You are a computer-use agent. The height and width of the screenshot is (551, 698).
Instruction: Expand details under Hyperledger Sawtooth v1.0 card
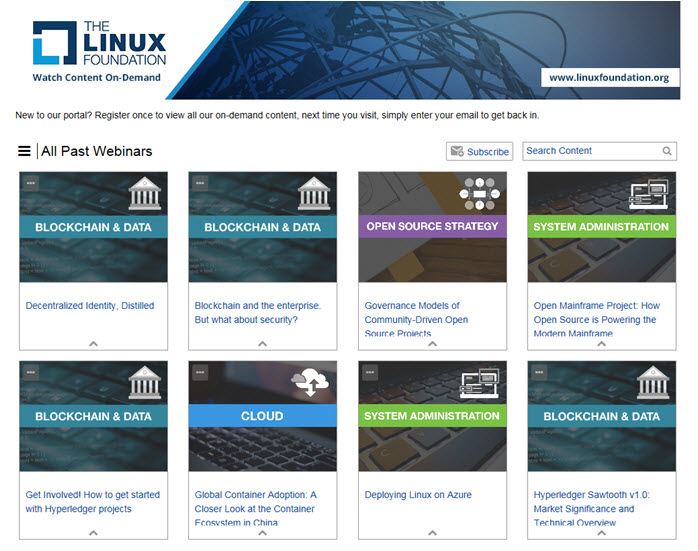[601, 533]
